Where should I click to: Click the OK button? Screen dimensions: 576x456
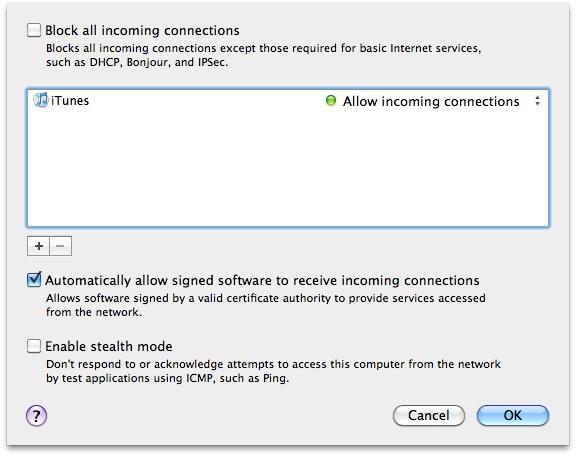tap(513, 416)
